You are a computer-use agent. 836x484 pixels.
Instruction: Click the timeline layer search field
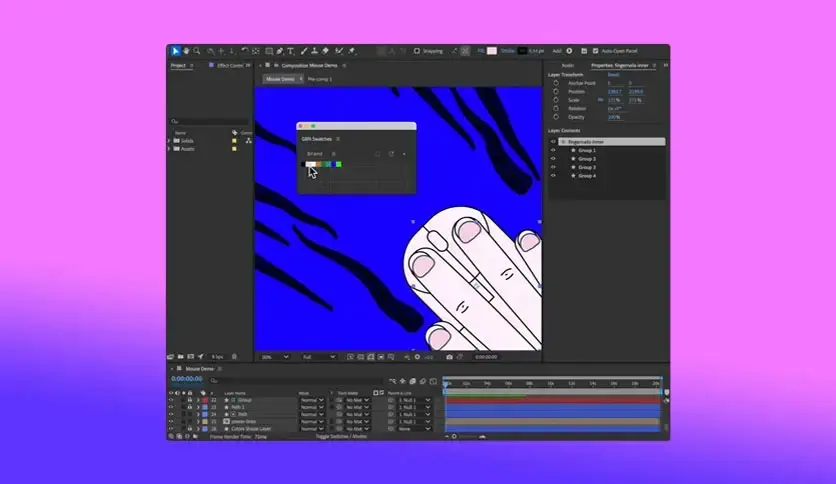[x=296, y=381]
